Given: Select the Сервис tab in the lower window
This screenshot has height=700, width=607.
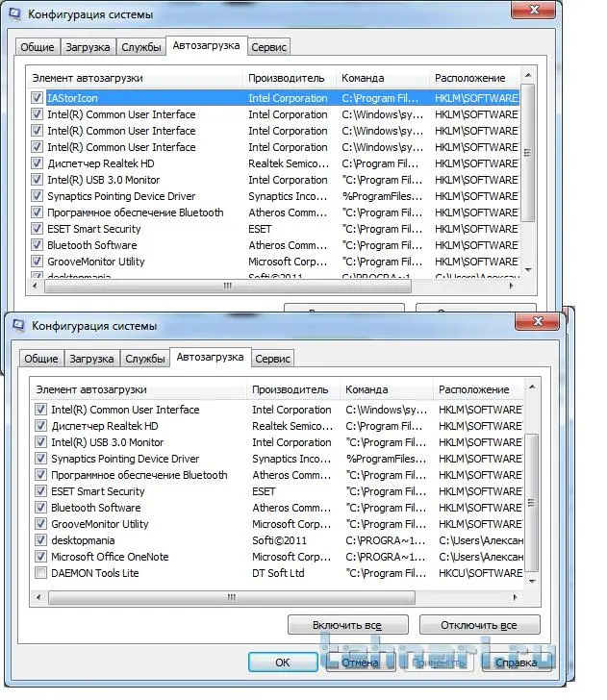Looking at the screenshot, I should [x=272, y=359].
